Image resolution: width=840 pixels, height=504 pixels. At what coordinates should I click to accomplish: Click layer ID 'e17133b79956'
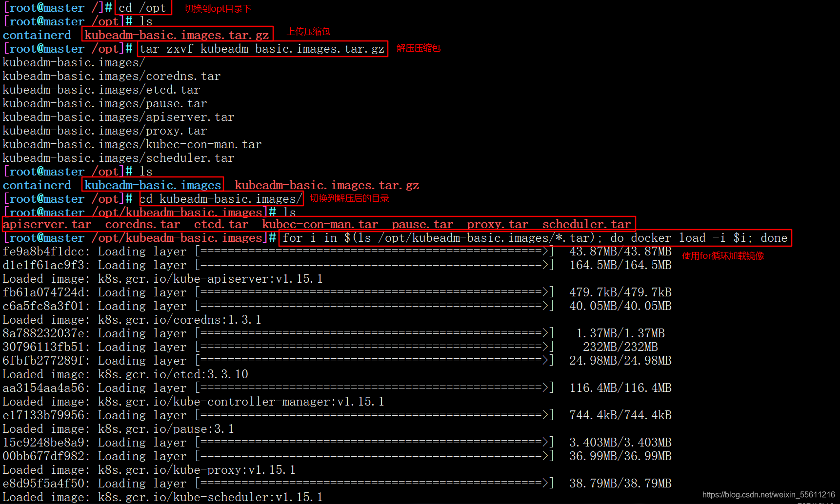(x=43, y=415)
